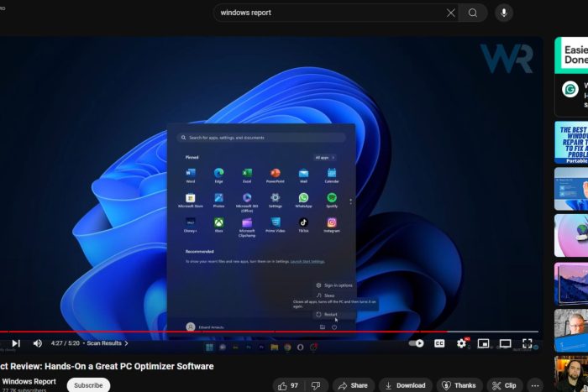The height and width of the screenshot is (392, 588).
Task: Click the Microsoft Clipchamp icon in the video
Action: (247, 227)
